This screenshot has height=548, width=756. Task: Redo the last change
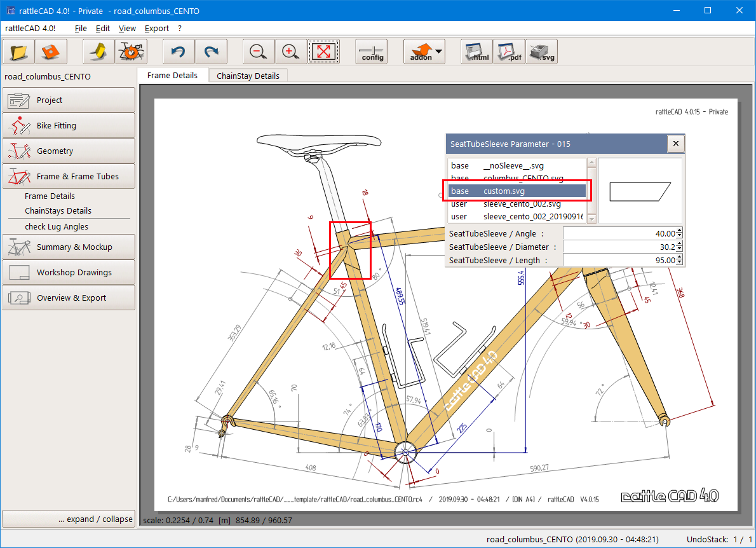pos(211,51)
